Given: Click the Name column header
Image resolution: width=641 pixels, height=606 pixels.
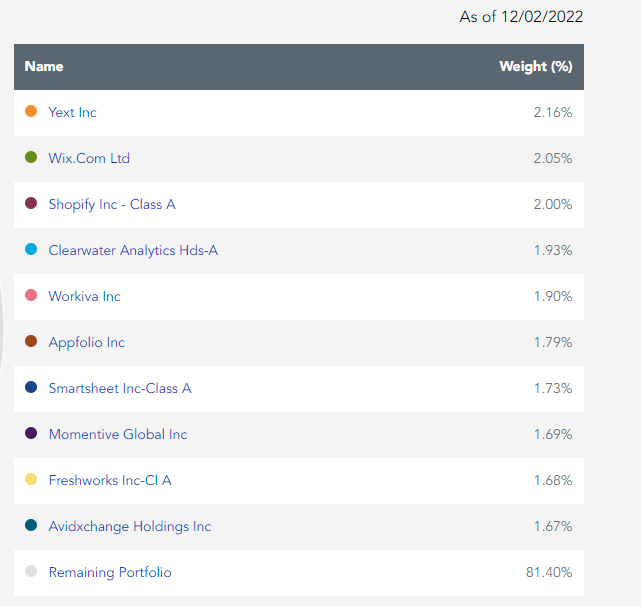Looking at the screenshot, I should tap(44, 66).
